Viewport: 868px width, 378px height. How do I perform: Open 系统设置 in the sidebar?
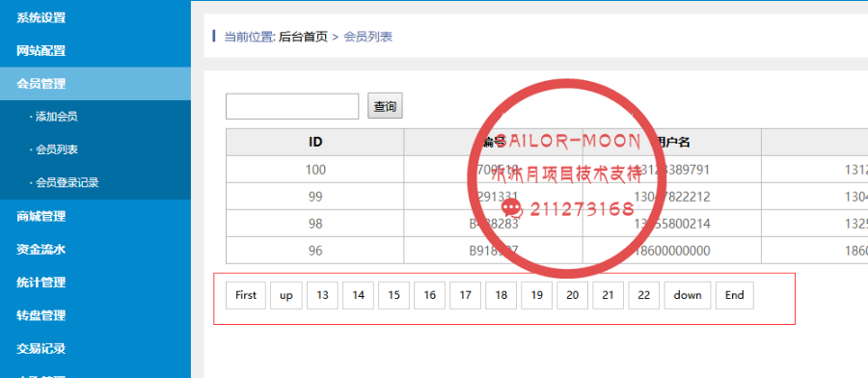coord(41,17)
